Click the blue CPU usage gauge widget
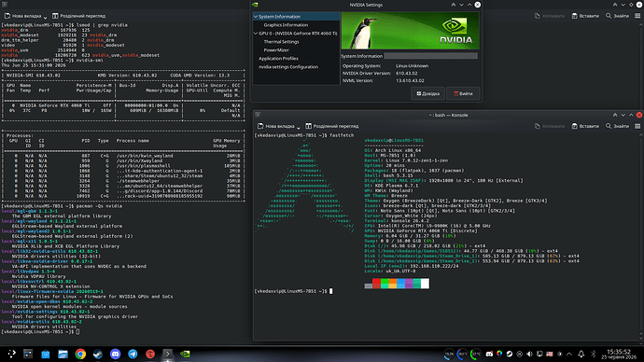 click(462, 354)
